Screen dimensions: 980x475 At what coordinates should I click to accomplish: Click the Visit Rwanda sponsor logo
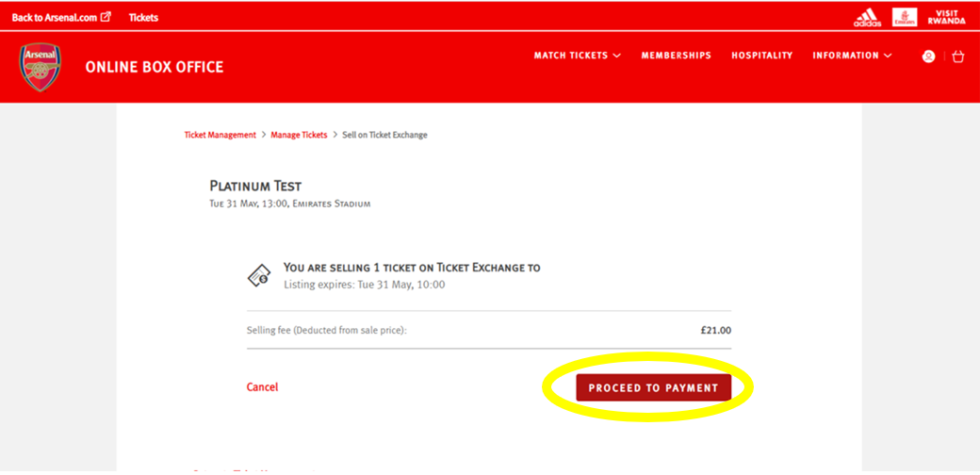click(946, 18)
